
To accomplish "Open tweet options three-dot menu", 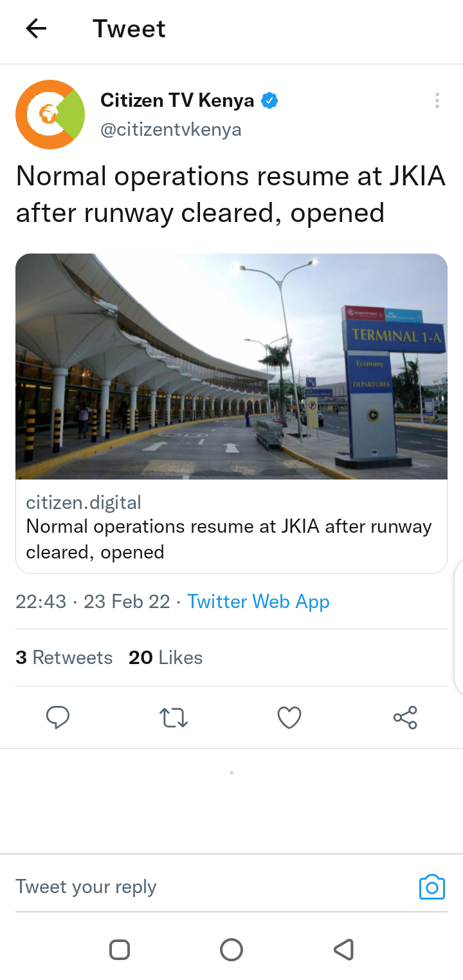I will tap(437, 100).
